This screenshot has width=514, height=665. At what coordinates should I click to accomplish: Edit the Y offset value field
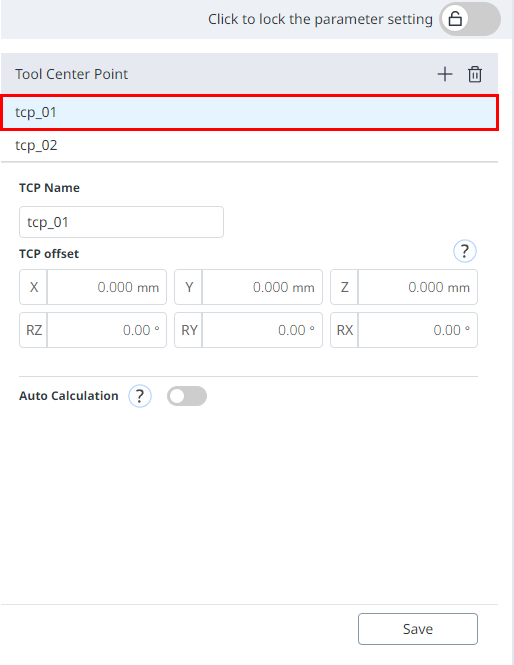coord(262,287)
